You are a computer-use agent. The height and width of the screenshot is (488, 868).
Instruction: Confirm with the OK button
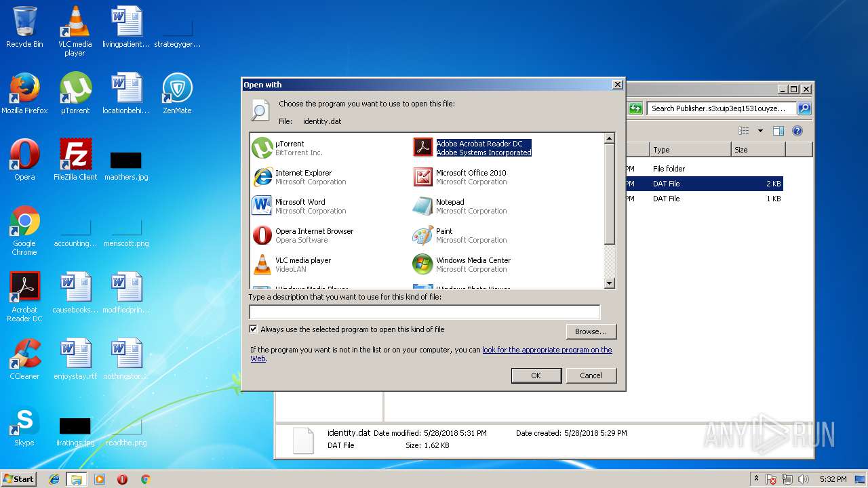coord(536,375)
